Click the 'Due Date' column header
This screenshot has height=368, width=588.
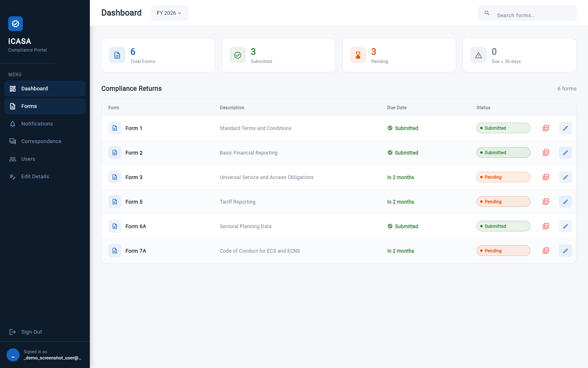[397, 108]
